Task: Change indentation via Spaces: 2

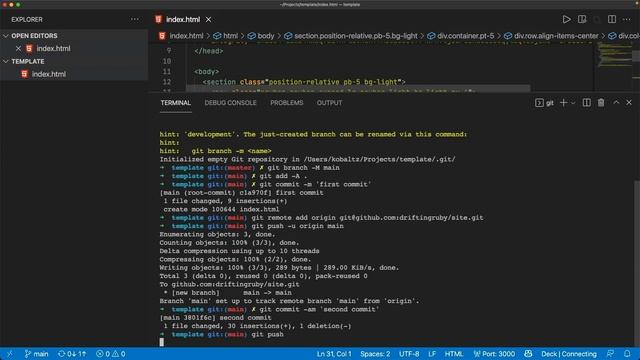Action: 375,354
